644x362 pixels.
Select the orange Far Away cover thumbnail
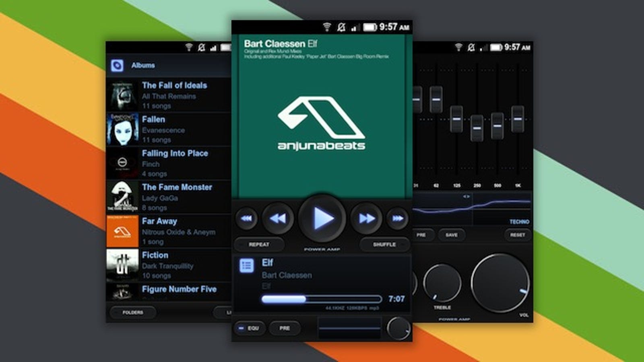point(122,231)
